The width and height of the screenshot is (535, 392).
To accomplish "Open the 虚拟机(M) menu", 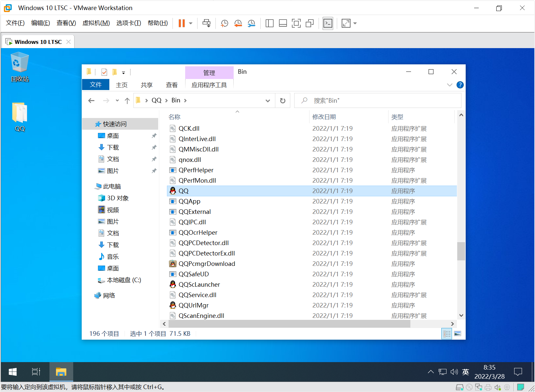I will (x=96, y=23).
